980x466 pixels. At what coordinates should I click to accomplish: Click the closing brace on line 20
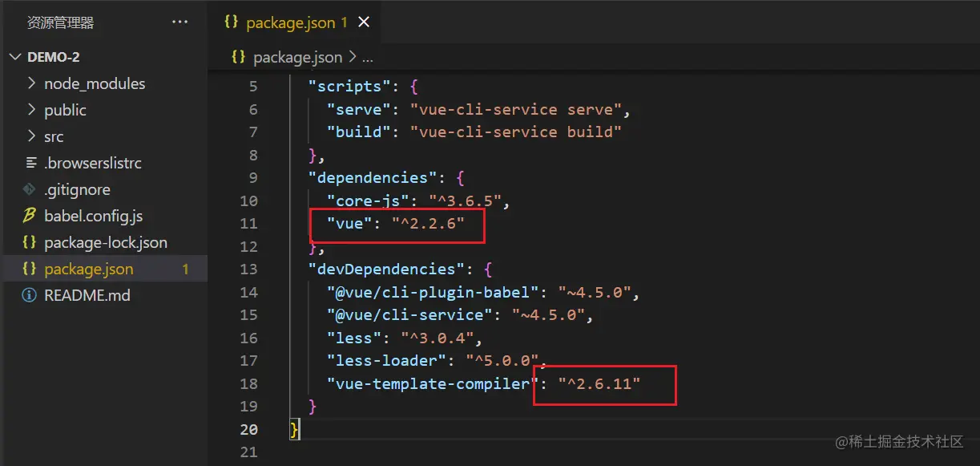click(295, 429)
